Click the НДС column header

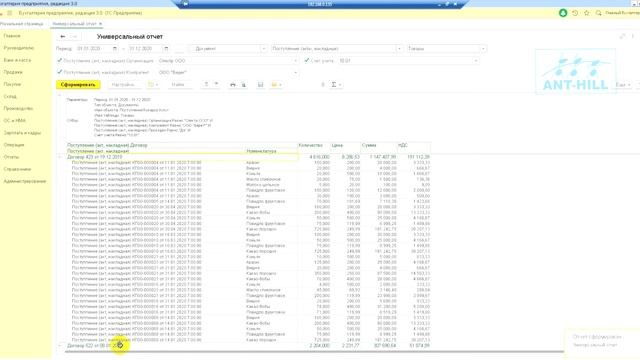coord(402,145)
